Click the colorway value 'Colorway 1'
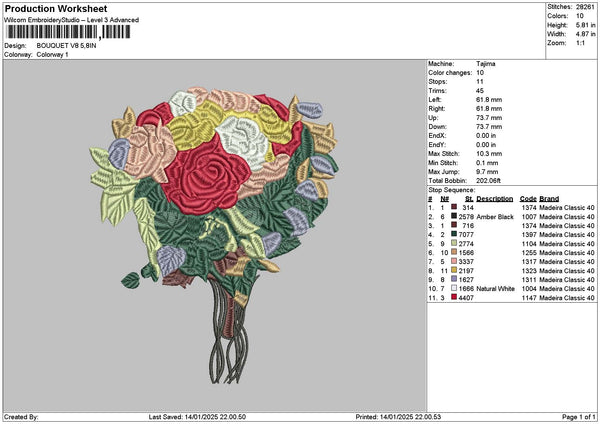This screenshot has width=600, height=424. [x=52, y=55]
